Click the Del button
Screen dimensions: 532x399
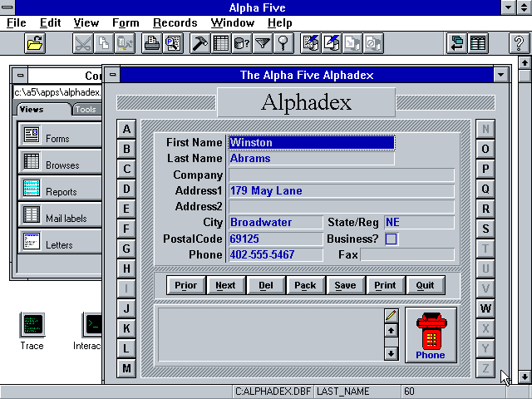(x=266, y=285)
